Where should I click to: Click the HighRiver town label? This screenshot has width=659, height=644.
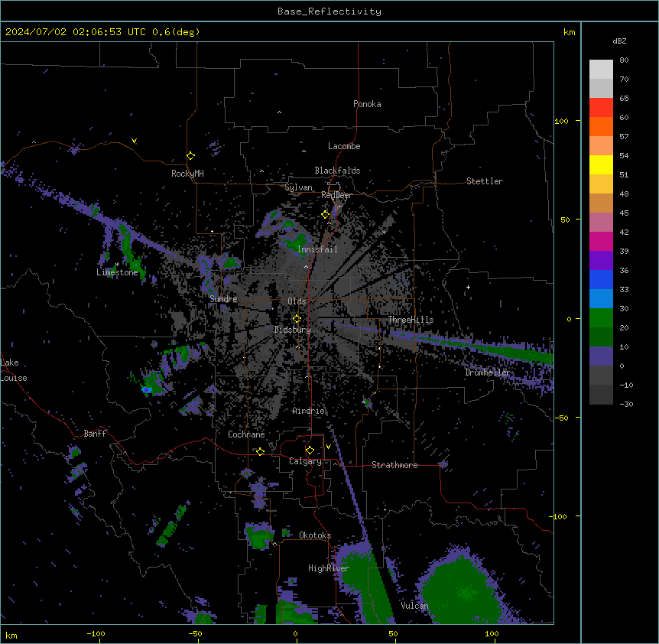(x=329, y=568)
